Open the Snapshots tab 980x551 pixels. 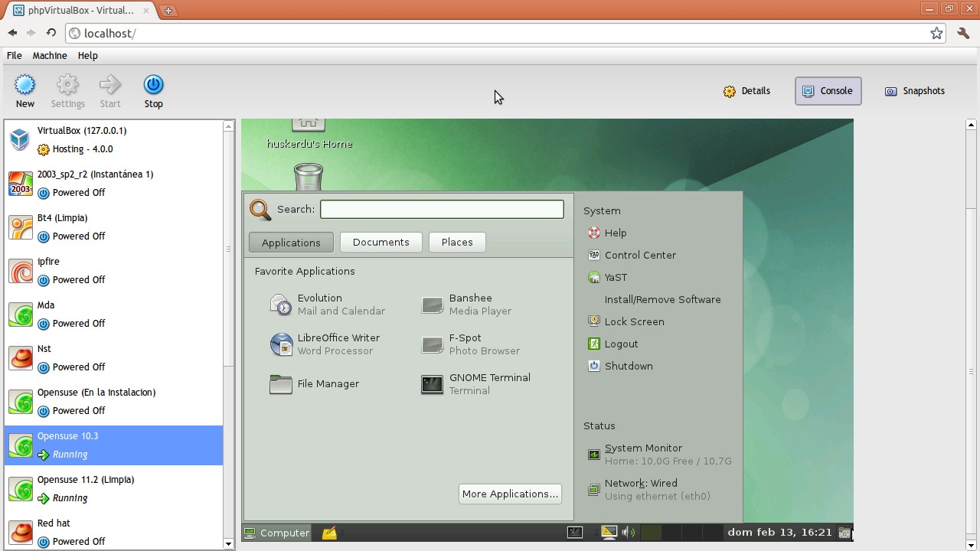(914, 91)
